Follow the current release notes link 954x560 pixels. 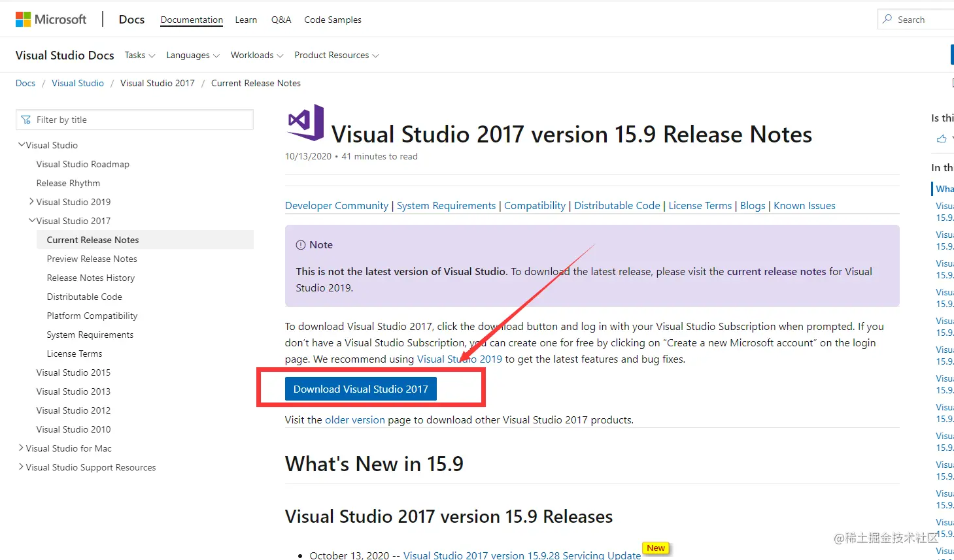(x=777, y=271)
